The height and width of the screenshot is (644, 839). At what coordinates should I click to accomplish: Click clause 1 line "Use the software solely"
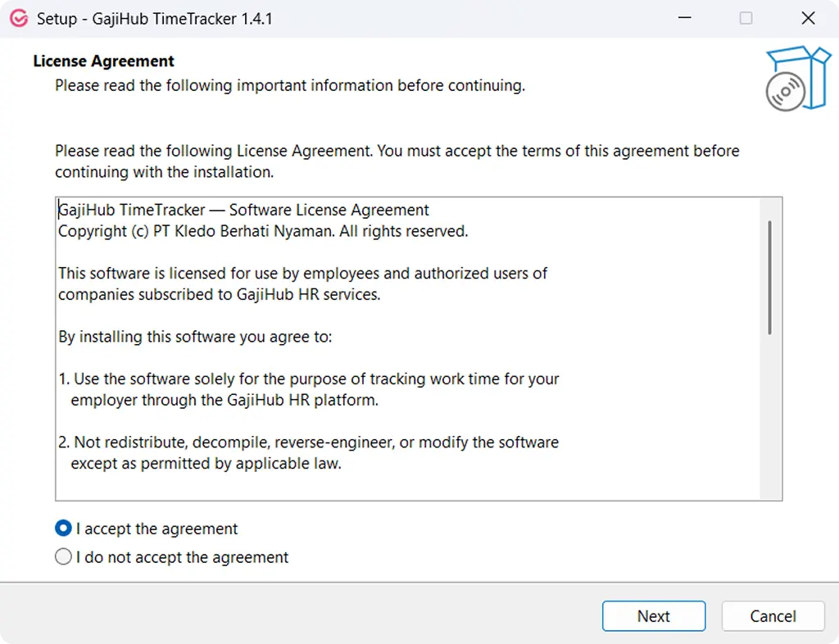point(309,379)
